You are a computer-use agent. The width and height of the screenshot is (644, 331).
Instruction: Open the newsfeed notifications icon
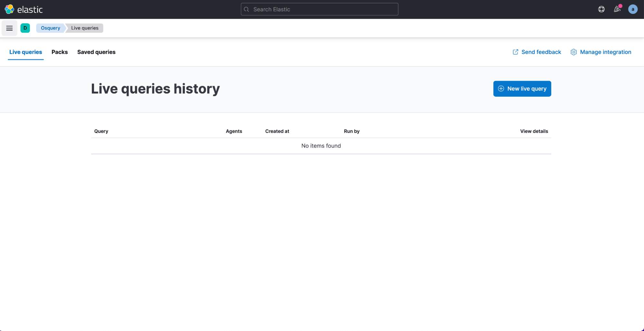tap(617, 9)
